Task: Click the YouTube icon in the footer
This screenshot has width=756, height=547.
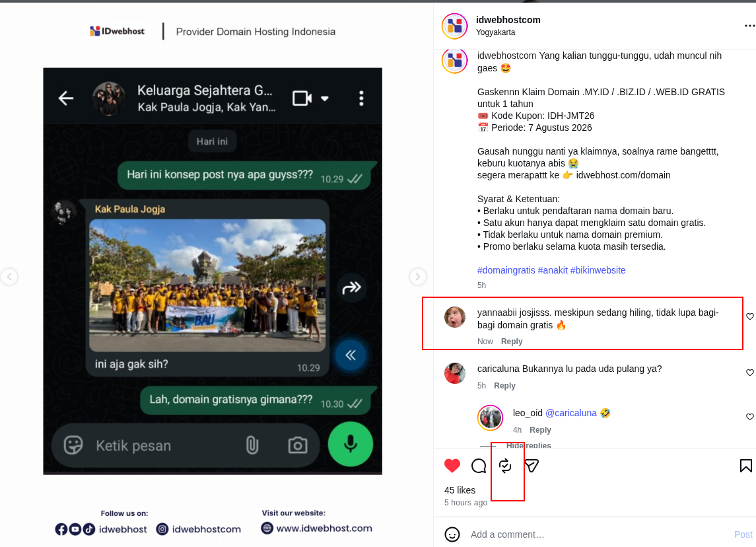Action: [x=75, y=529]
